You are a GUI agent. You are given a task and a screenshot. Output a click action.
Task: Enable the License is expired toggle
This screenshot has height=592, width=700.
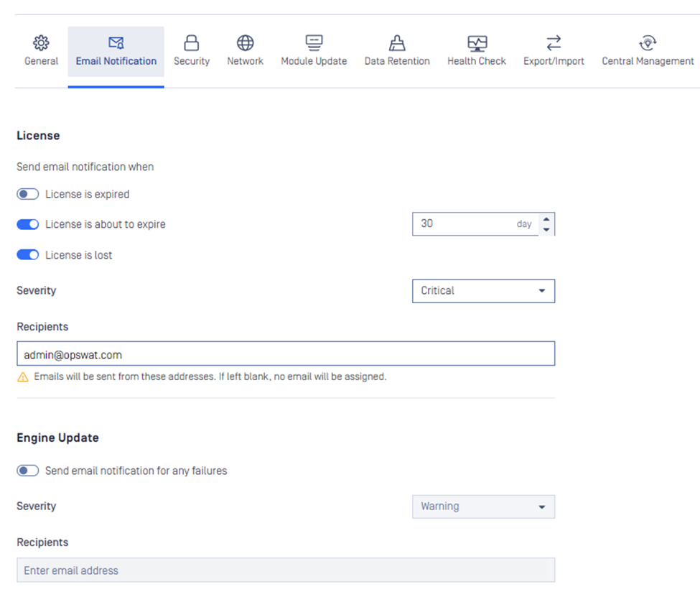pos(28,195)
